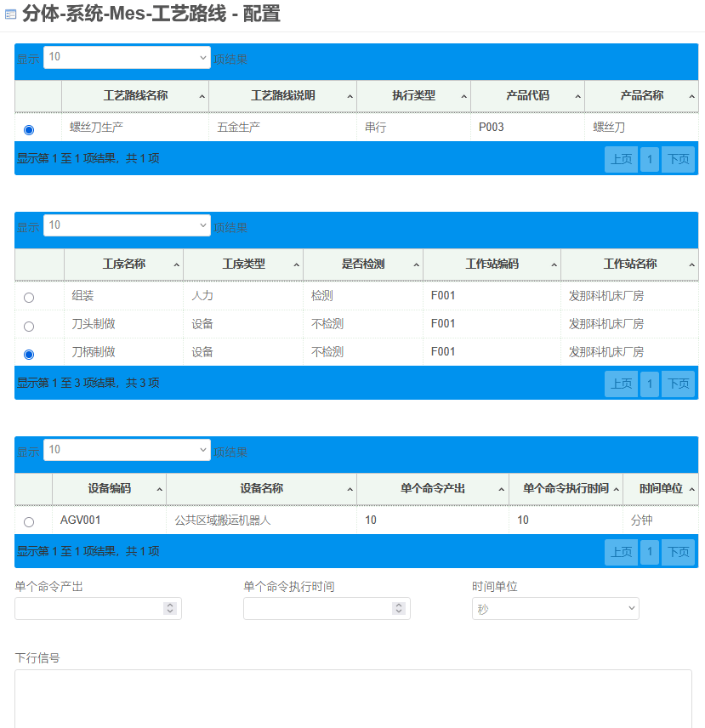Viewport: 705px width, 728px height.
Task: Sort by 设备名称 column
Action: point(262,489)
